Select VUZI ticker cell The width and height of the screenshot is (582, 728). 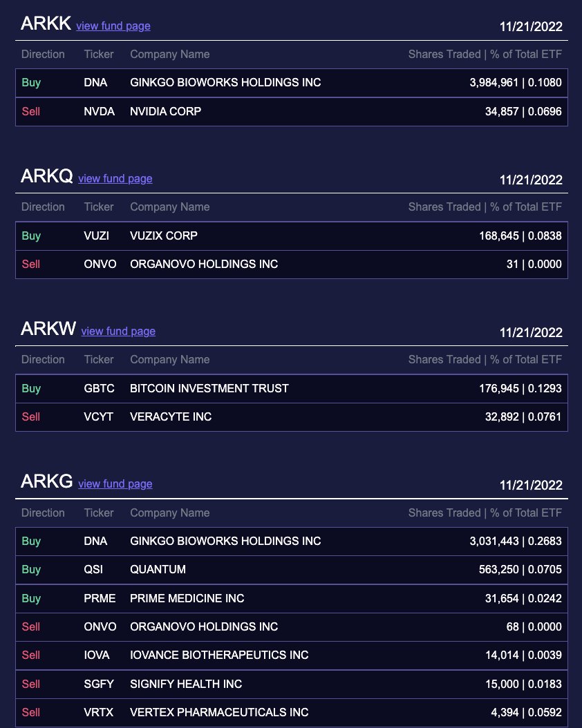pos(96,236)
